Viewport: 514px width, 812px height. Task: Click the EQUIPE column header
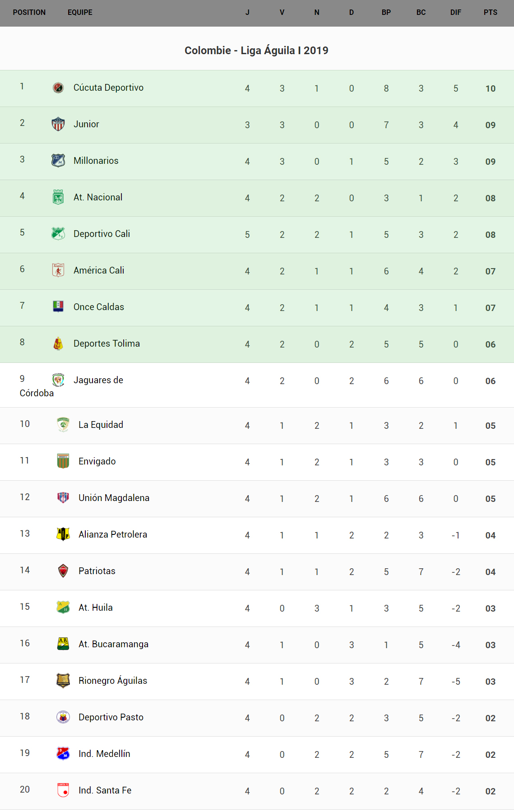80,13
